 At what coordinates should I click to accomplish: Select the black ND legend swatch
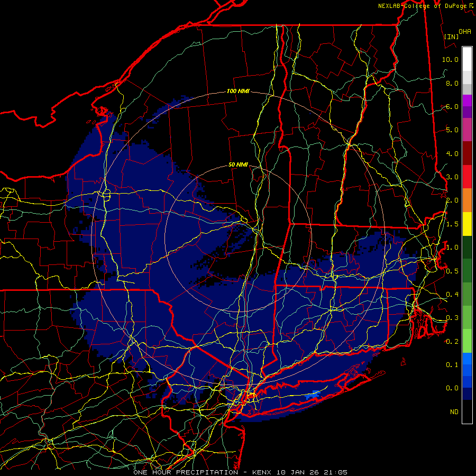coord(467,411)
